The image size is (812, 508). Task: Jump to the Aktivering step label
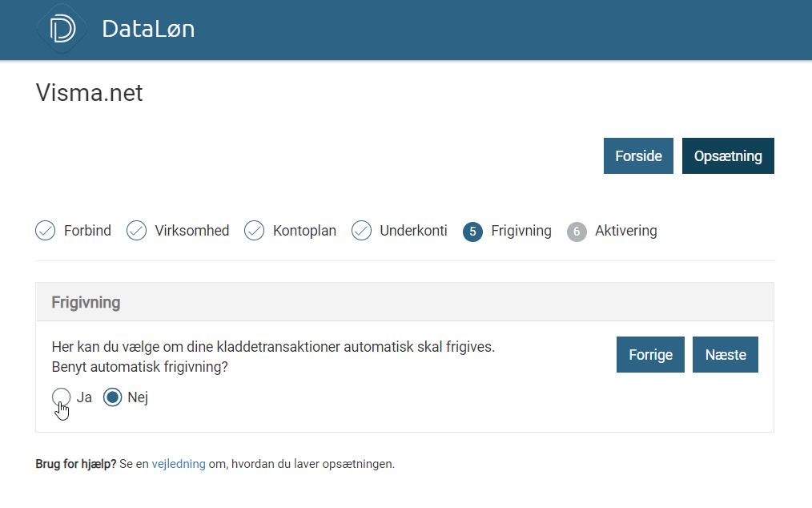pos(625,231)
